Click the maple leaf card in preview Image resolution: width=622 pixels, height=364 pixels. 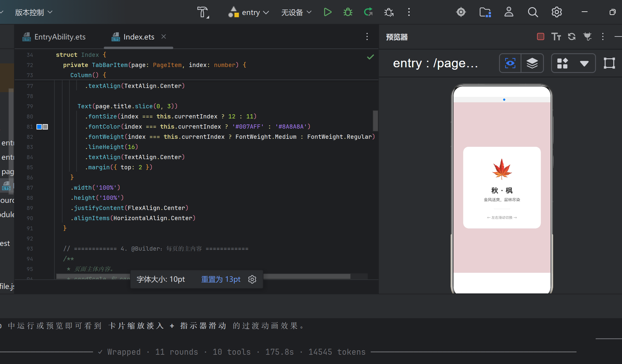point(502,188)
